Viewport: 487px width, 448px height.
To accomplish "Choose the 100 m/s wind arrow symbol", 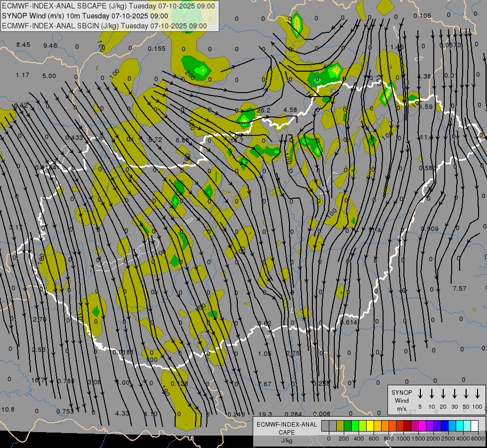I will [478, 394].
